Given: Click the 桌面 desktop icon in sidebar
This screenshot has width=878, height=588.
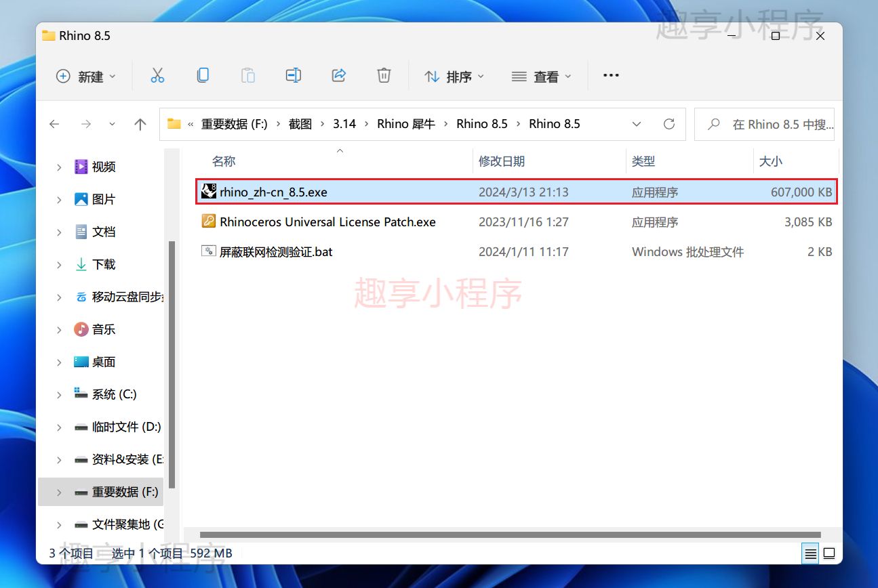Looking at the screenshot, I should click(81, 362).
